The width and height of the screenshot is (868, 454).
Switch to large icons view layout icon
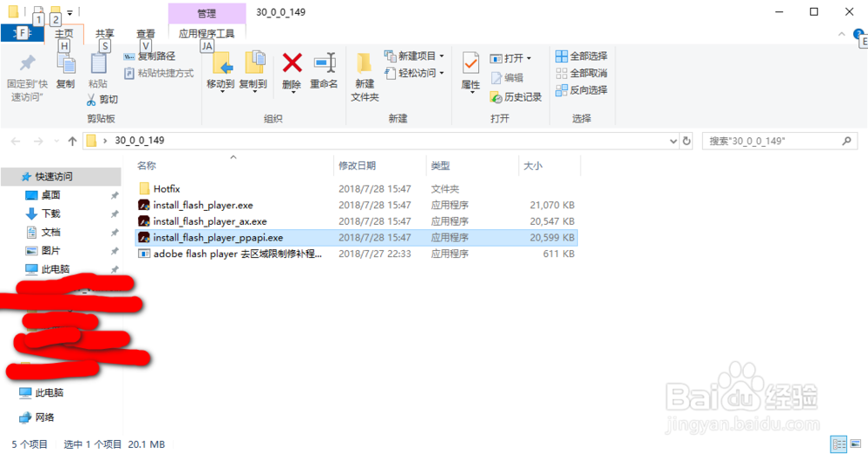[x=856, y=444]
